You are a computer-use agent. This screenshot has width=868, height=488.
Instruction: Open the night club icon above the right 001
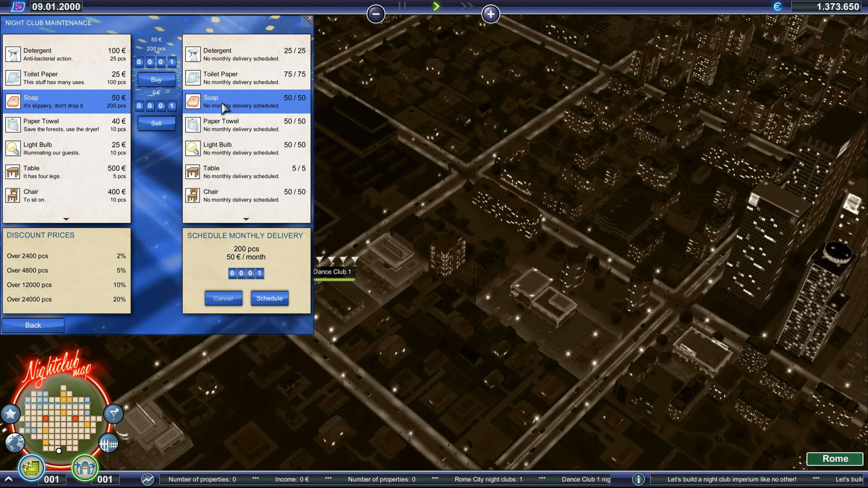click(x=85, y=467)
